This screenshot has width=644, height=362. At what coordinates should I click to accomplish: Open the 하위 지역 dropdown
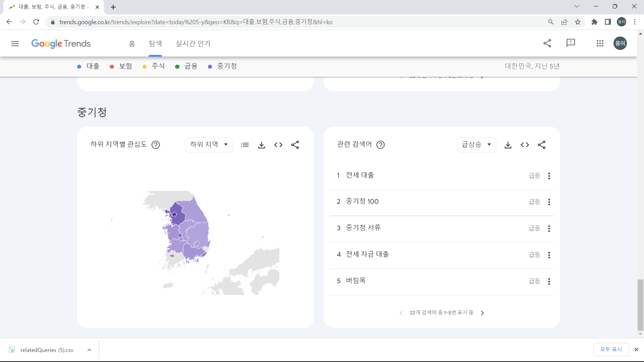209,144
